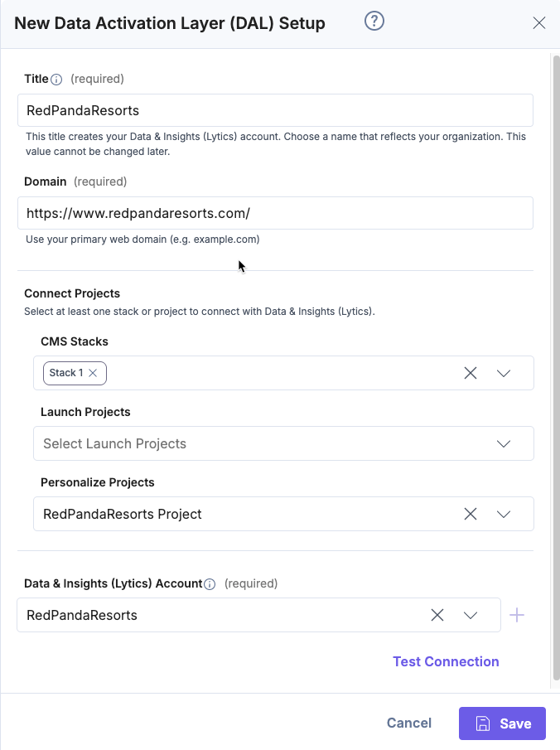
Task: Clear the selected Lytics account with the X
Action: coord(437,615)
